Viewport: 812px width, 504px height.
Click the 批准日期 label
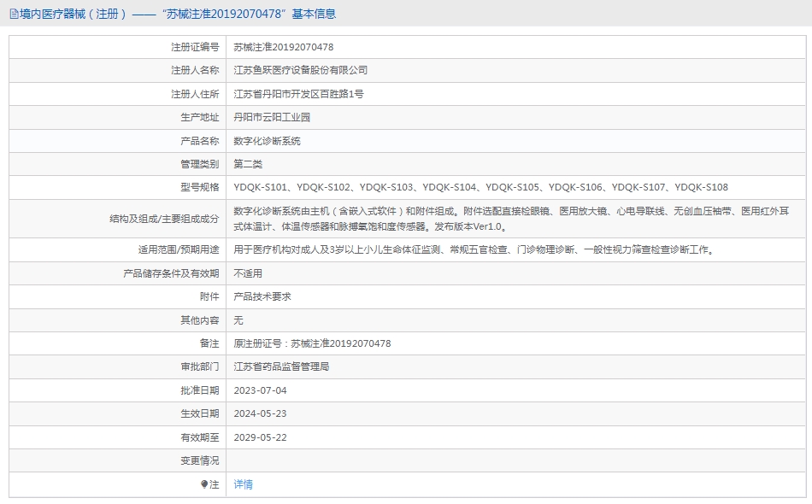point(200,390)
